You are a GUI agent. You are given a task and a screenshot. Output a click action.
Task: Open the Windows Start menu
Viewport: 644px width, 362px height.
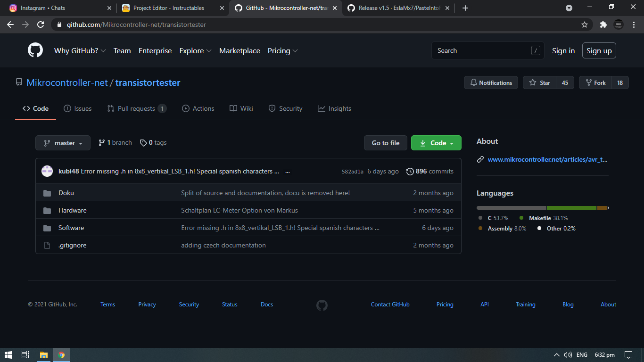point(8,355)
